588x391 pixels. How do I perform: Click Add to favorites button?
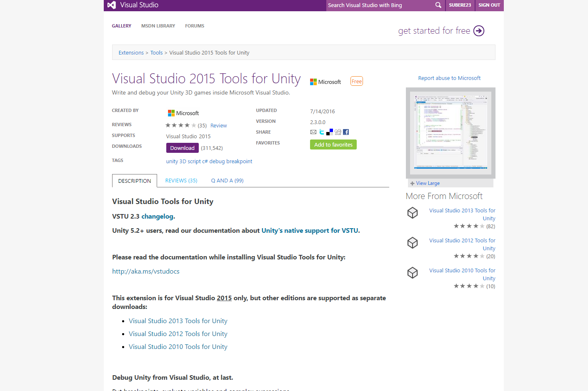333,144
